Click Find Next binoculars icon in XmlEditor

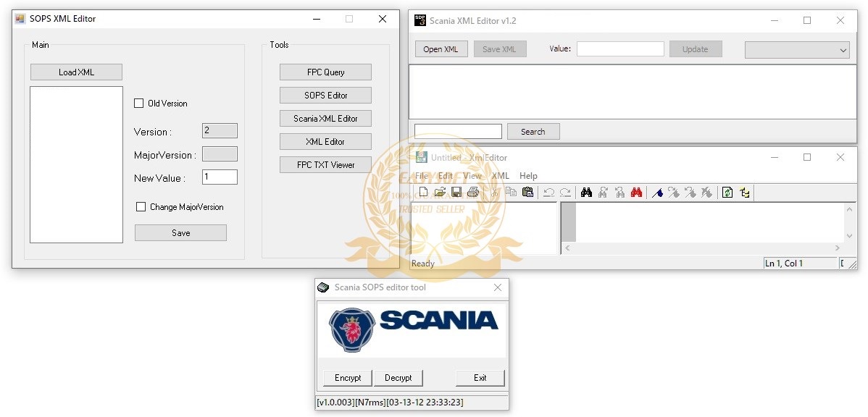[604, 193]
